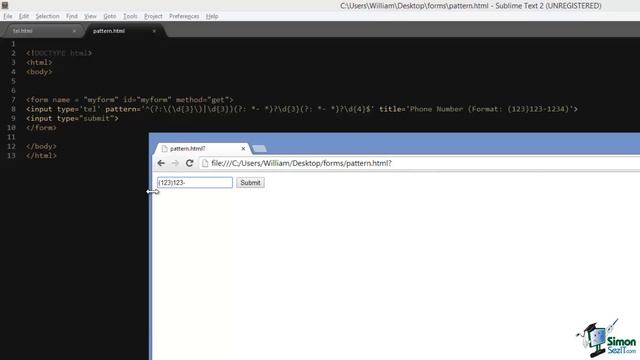
Task: Click line number 8 in the gutter
Action: point(13,109)
